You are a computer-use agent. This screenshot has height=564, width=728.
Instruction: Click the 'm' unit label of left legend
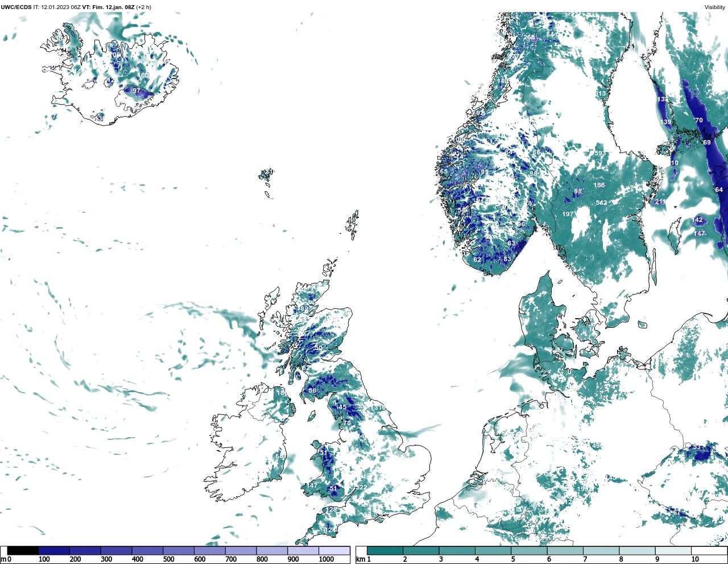pyautogui.click(x=3, y=559)
